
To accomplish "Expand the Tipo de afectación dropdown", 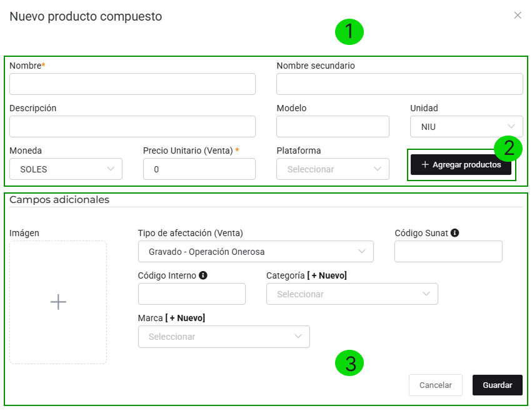I will (256, 252).
